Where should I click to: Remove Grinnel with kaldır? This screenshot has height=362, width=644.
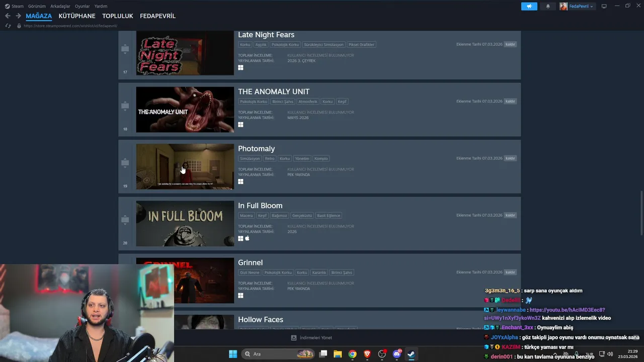[510, 272]
